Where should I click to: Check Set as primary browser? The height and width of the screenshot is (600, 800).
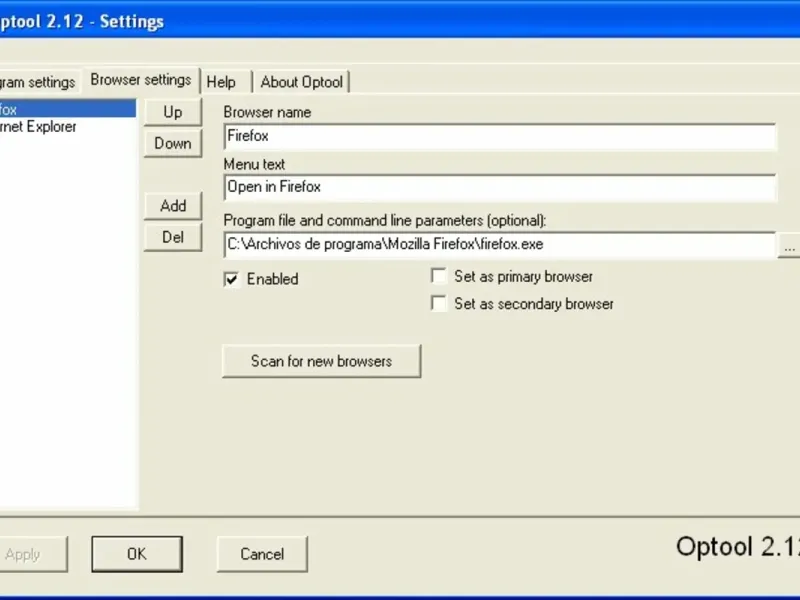[439, 277]
